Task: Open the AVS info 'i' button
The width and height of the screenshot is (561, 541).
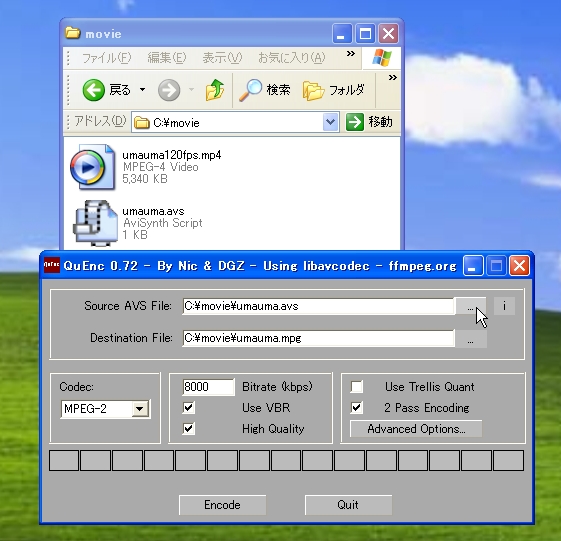Action: 504,306
